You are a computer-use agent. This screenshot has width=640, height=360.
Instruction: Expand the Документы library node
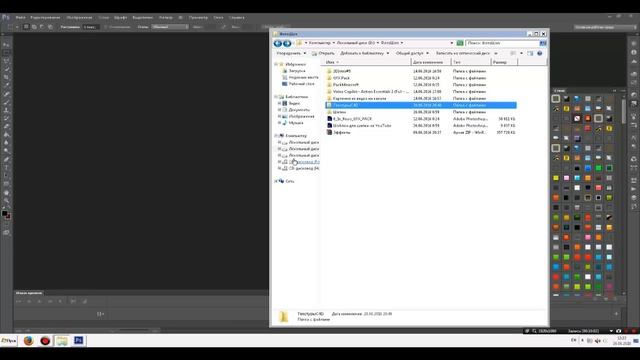pos(280,110)
